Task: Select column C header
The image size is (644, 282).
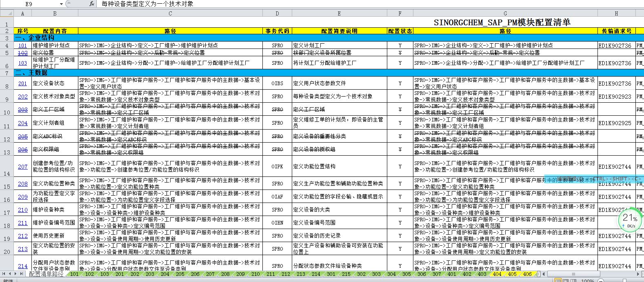Action: (170, 13)
